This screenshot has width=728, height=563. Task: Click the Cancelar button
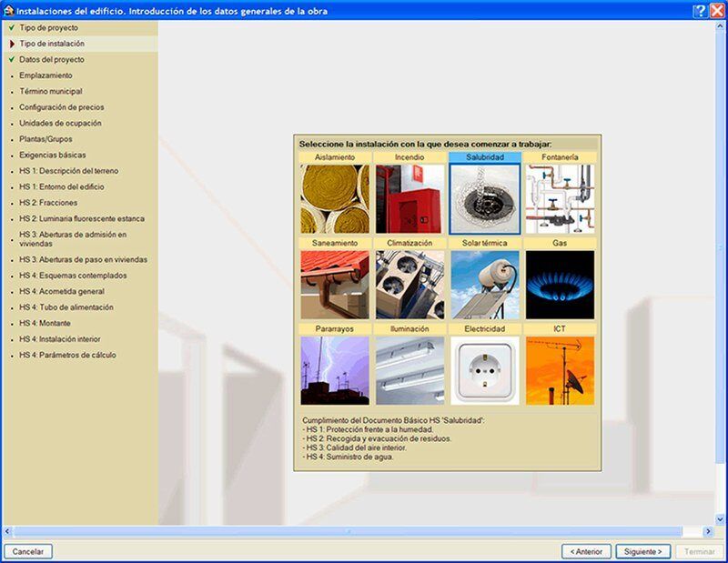[28, 551]
